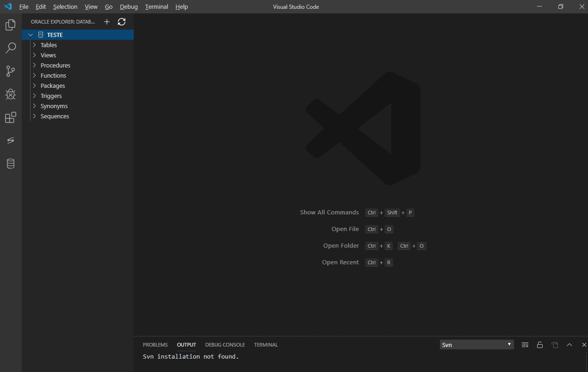Select the Sequences tree item

click(x=55, y=116)
